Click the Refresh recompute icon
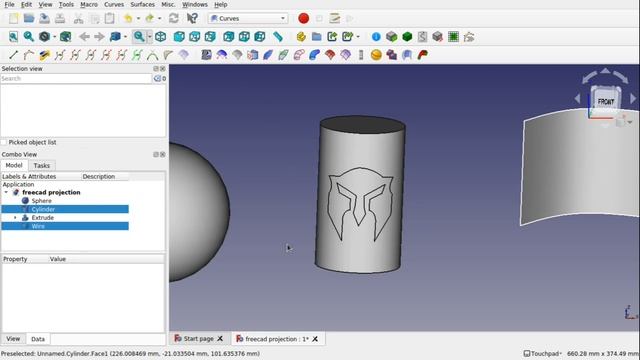 pos(174,18)
